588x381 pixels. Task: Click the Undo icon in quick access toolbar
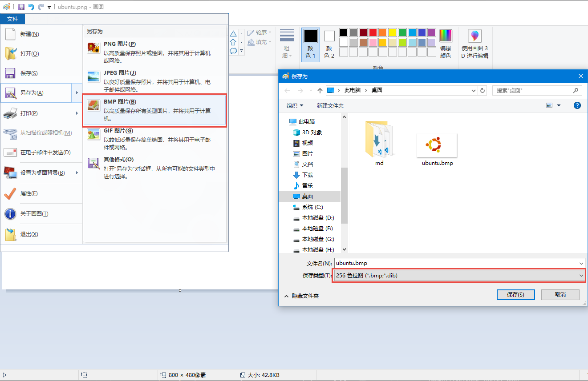click(30, 7)
